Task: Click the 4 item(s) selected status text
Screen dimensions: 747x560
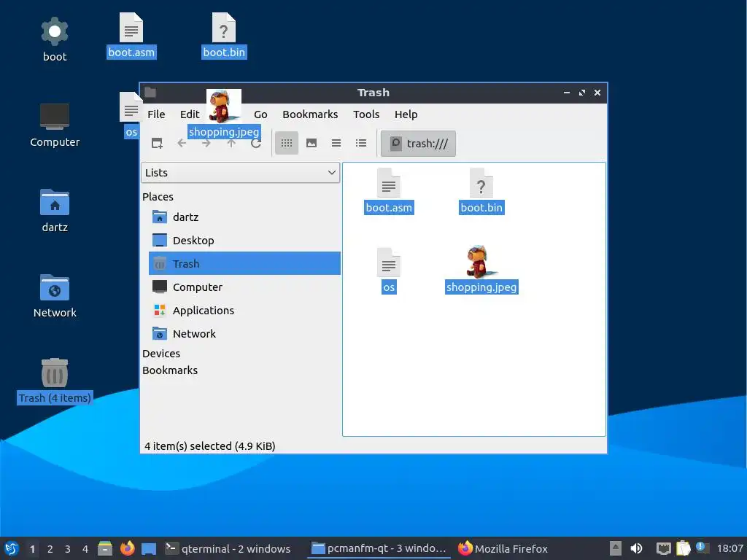Action: coord(209,446)
